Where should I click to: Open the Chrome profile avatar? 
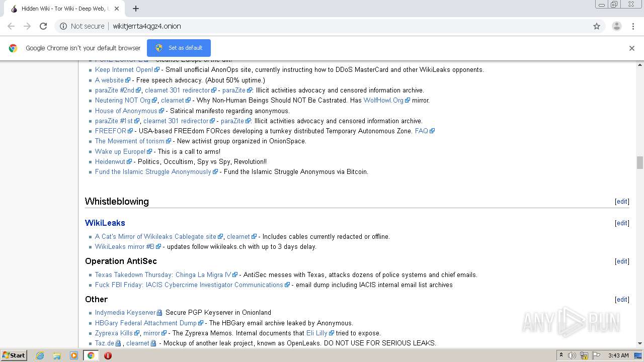coord(616,26)
